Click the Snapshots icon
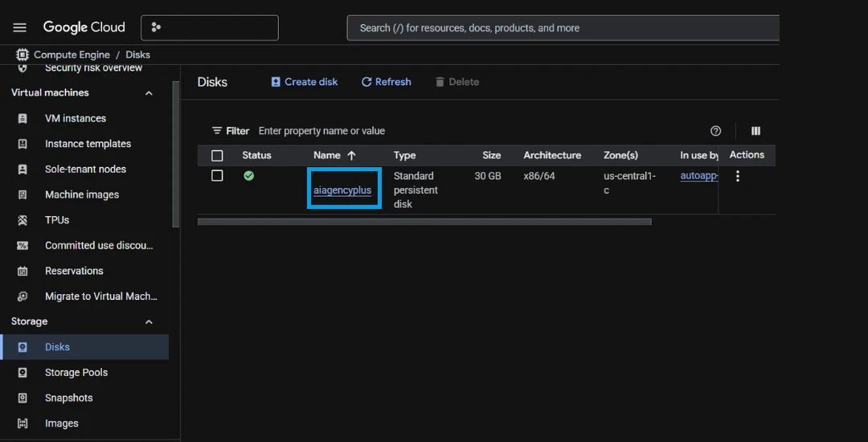The image size is (868, 442). 23,399
